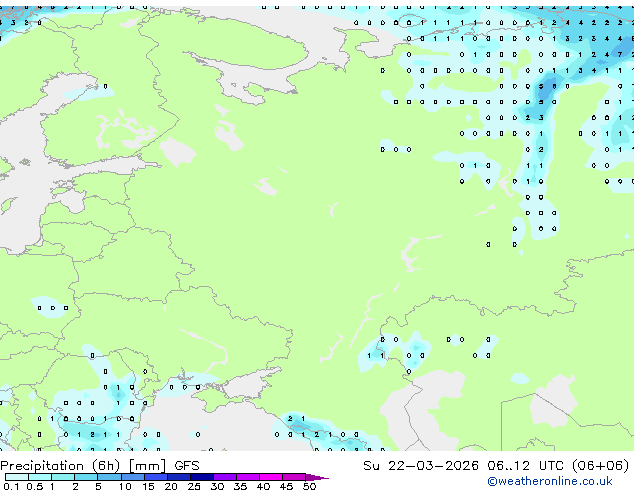
Task: Click the "Su 22-03-2026" date text
Action: [x=421, y=466]
